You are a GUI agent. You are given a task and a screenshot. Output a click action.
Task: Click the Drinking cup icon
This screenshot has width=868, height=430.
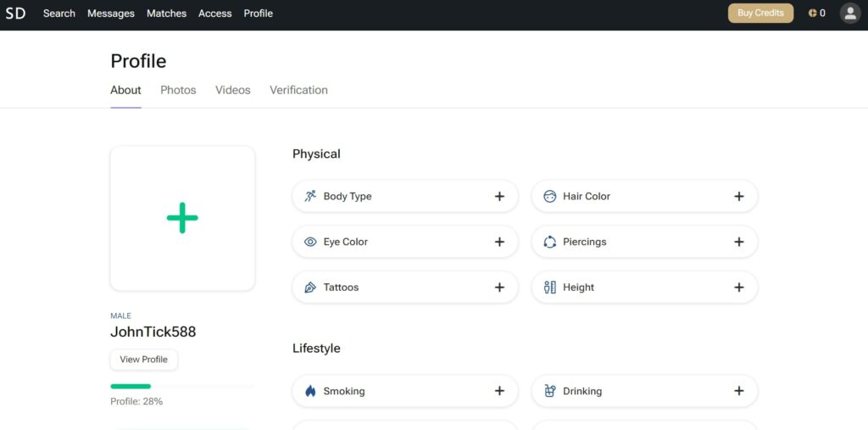tap(549, 391)
